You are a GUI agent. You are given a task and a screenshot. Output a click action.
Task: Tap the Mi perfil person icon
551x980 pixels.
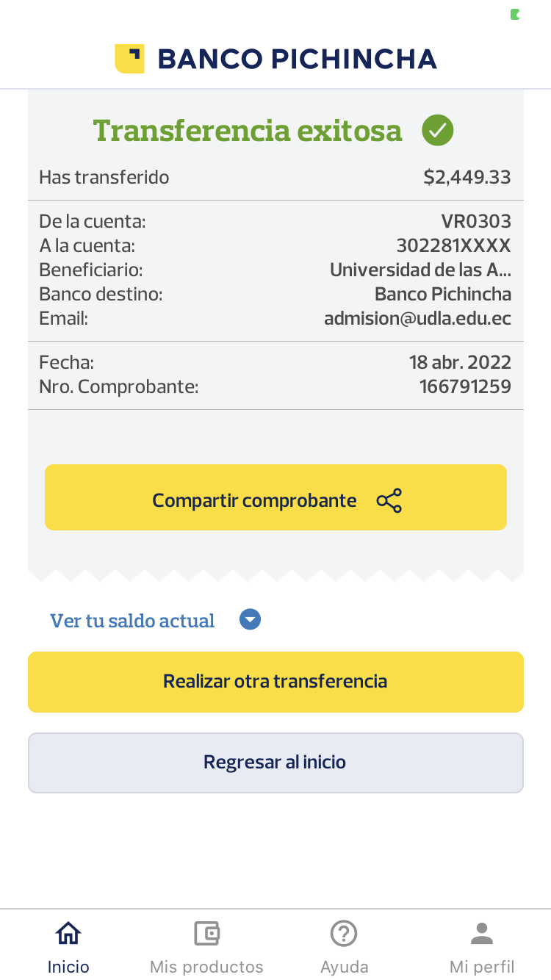coord(482,934)
